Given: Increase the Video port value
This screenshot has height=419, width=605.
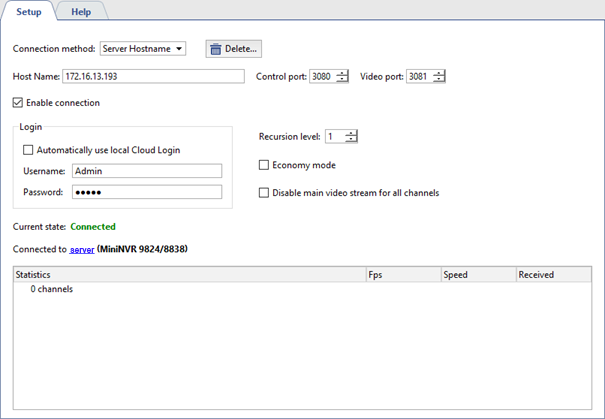Looking at the screenshot, I should 439,73.
